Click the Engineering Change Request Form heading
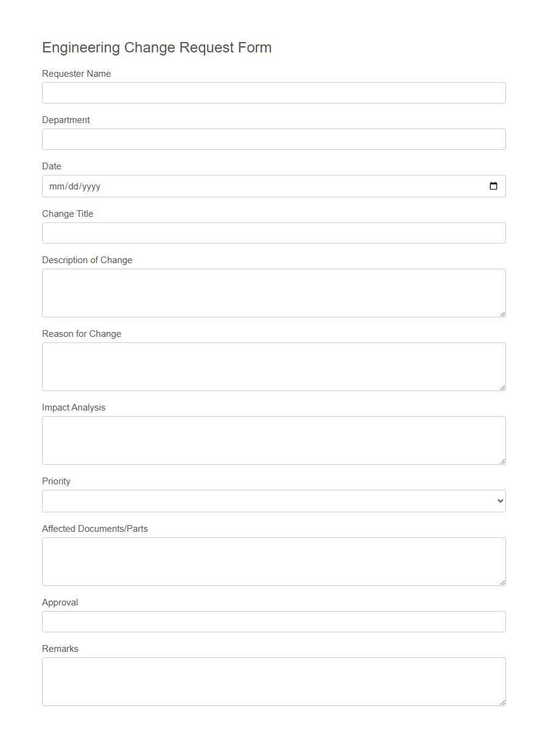Viewport: 548px width, 756px height. click(156, 48)
